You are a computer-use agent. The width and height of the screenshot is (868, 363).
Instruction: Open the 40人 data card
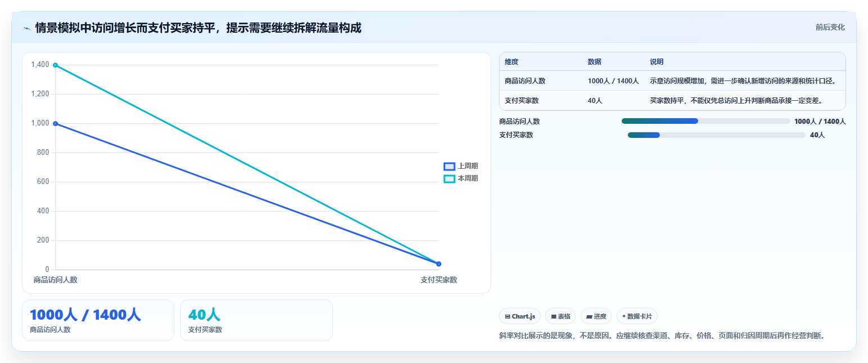pyautogui.click(x=257, y=320)
